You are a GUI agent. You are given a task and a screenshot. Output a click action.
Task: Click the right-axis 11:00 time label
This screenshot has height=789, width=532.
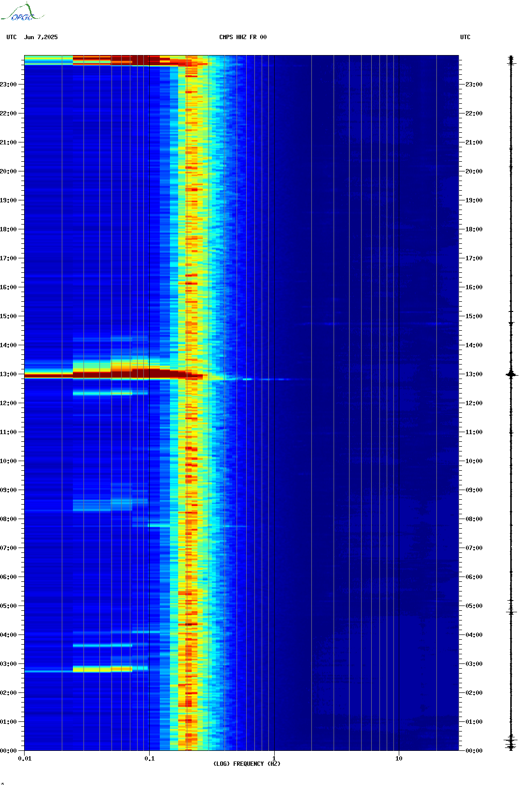(474, 432)
